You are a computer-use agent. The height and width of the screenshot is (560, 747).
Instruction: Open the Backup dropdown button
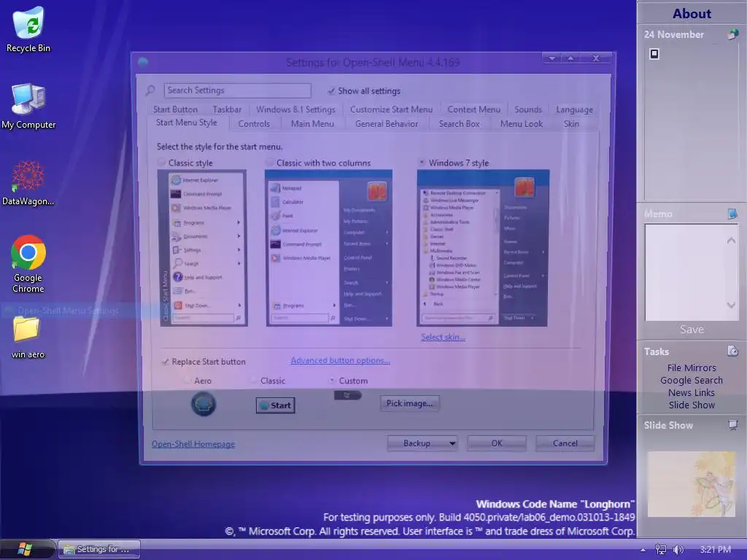(423, 443)
